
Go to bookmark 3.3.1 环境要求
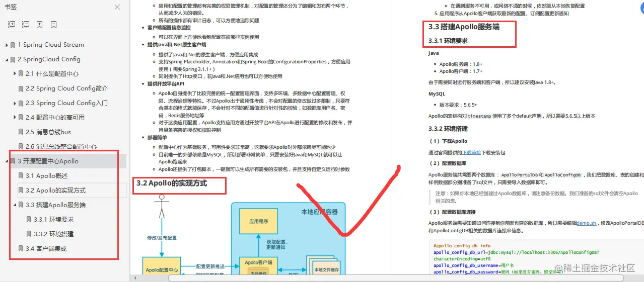(54, 220)
